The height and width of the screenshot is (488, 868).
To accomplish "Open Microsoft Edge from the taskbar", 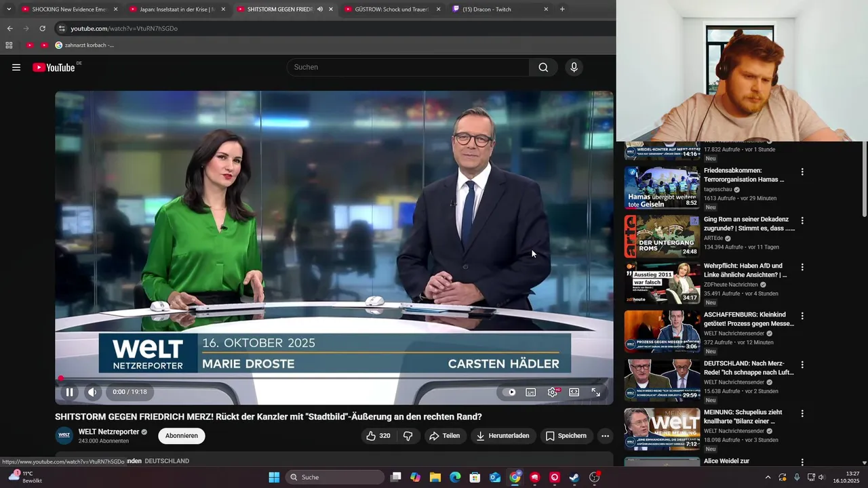I will tap(455, 477).
